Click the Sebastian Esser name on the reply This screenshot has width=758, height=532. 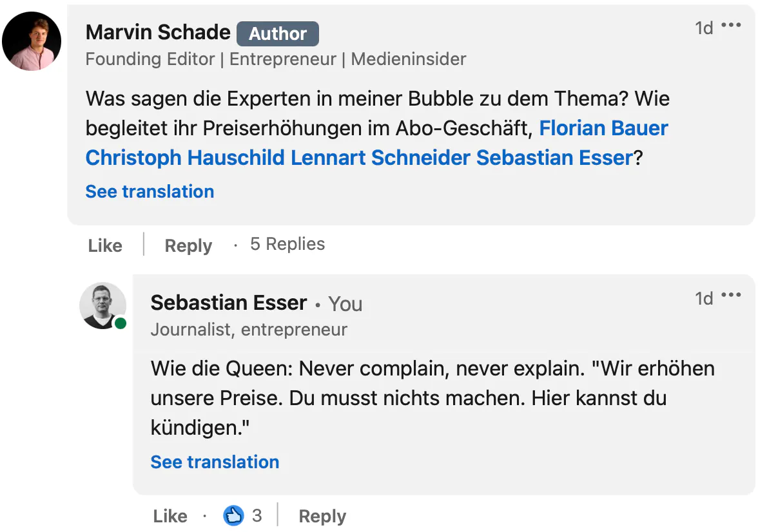229,303
